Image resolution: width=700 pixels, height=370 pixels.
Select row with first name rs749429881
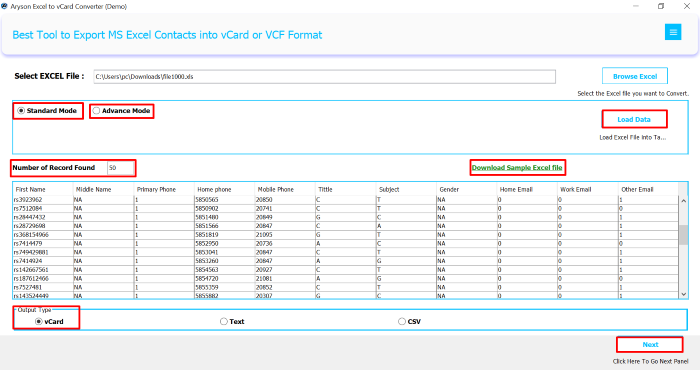(x=346, y=252)
